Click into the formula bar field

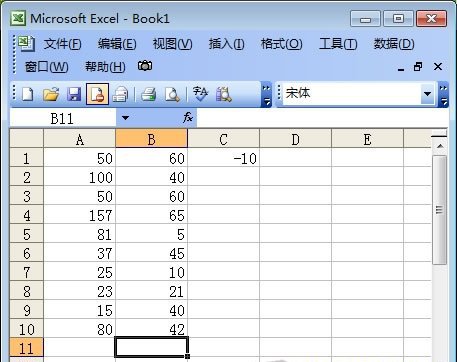322,118
